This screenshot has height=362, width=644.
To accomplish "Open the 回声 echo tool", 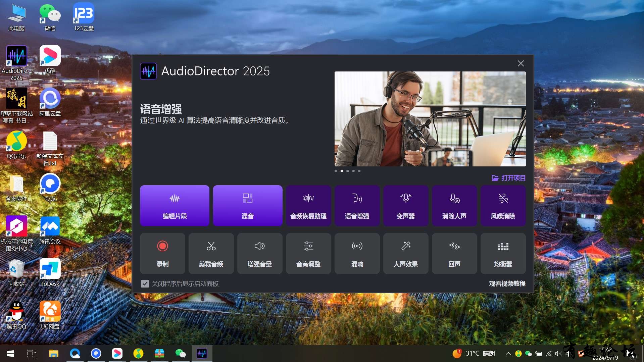I will 454,254.
